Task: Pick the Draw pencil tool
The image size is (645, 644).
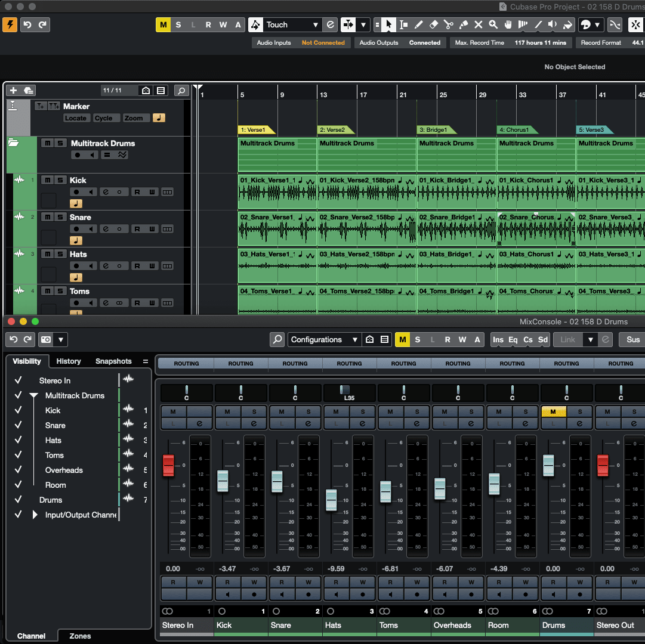Action: pos(418,24)
